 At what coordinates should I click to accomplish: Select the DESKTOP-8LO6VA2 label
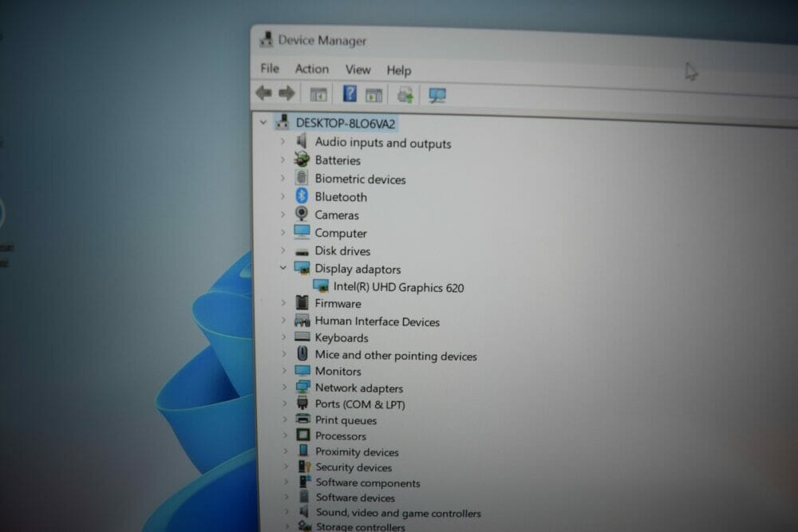346,124
